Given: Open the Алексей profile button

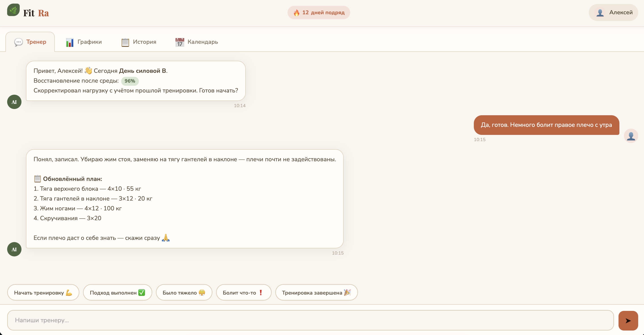Looking at the screenshot, I should click(x=613, y=13).
